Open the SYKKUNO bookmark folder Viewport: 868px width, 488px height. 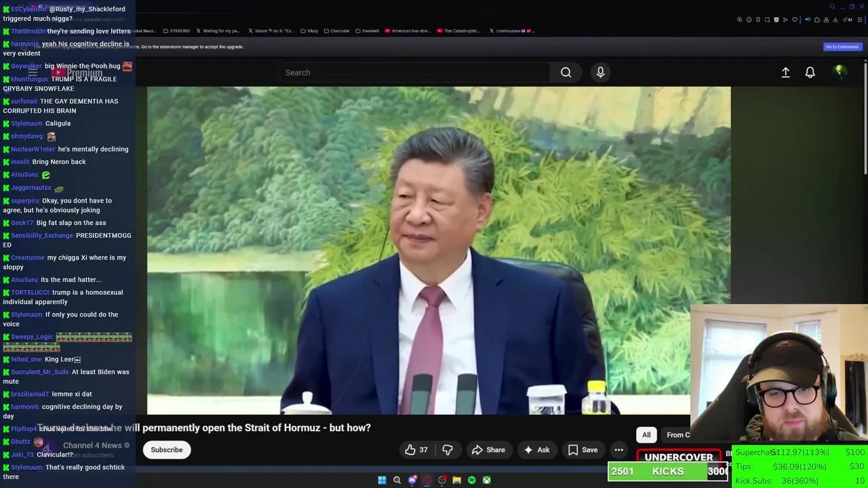(x=177, y=30)
